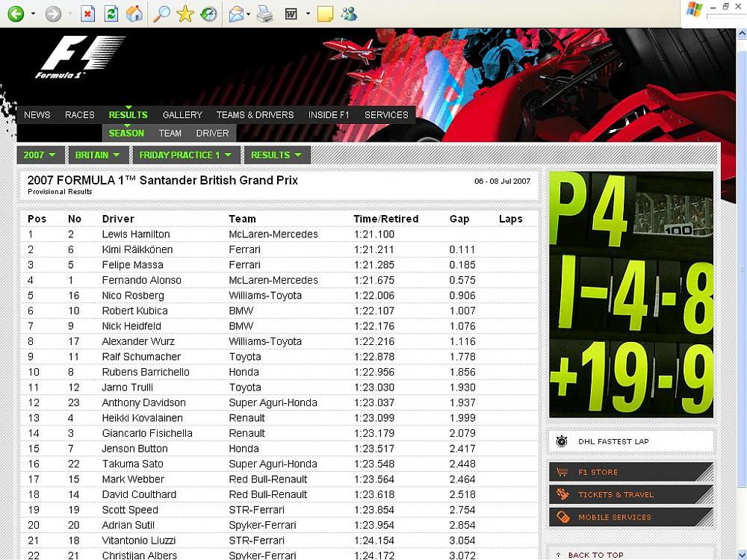Open the Britain race dropdown
Viewport: 747px width, 560px height.
98,155
